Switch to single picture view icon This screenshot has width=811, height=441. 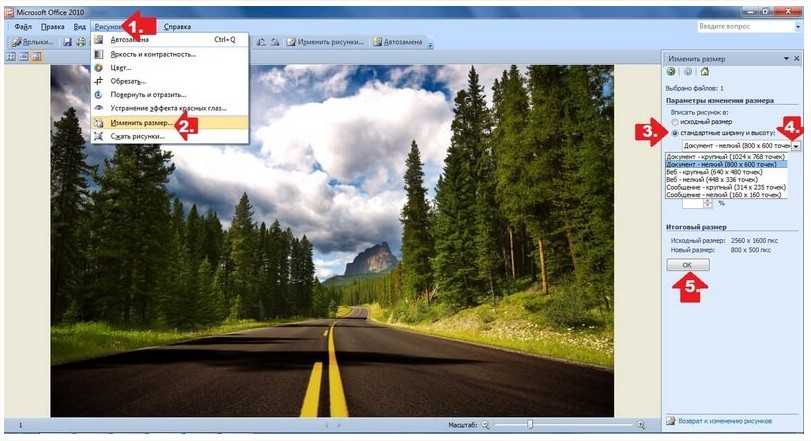click(36, 57)
